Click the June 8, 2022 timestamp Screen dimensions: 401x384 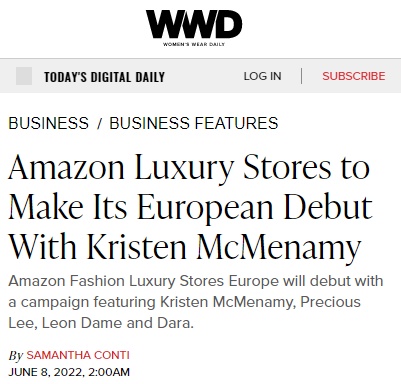point(69,372)
